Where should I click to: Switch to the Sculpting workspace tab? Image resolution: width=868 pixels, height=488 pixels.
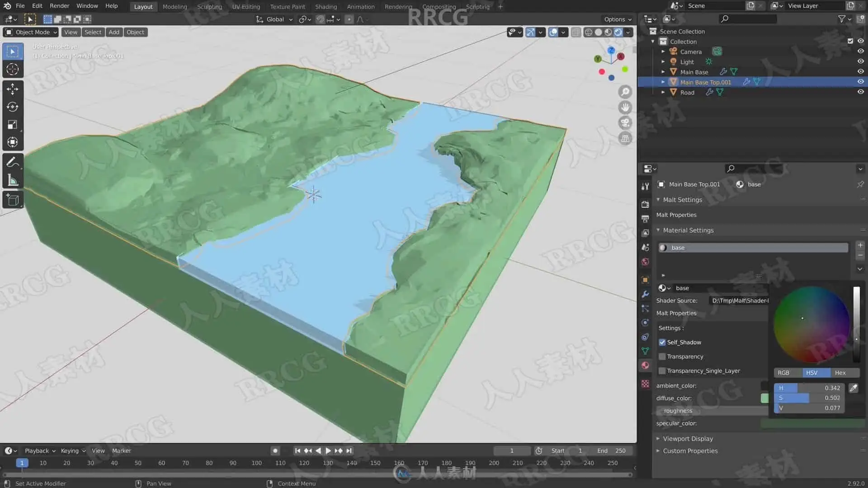(x=209, y=7)
